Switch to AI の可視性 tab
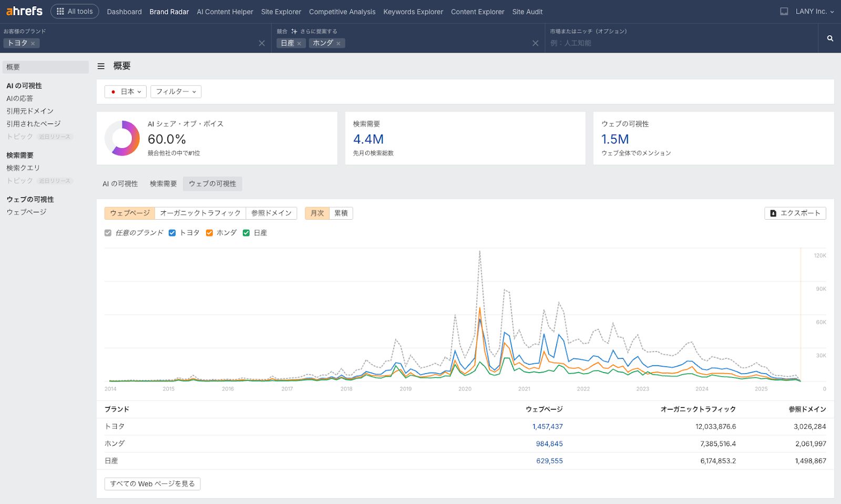Screen dimensions: 841x504 click(120, 184)
